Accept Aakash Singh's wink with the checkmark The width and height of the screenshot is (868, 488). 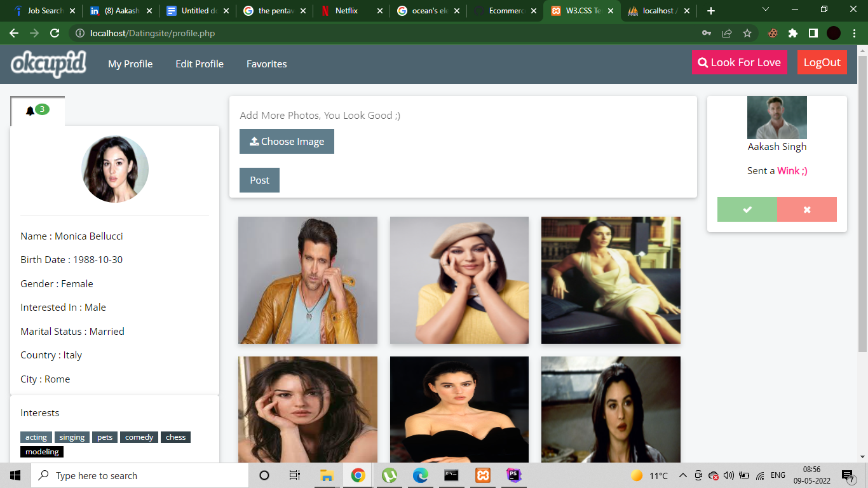(747, 209)
